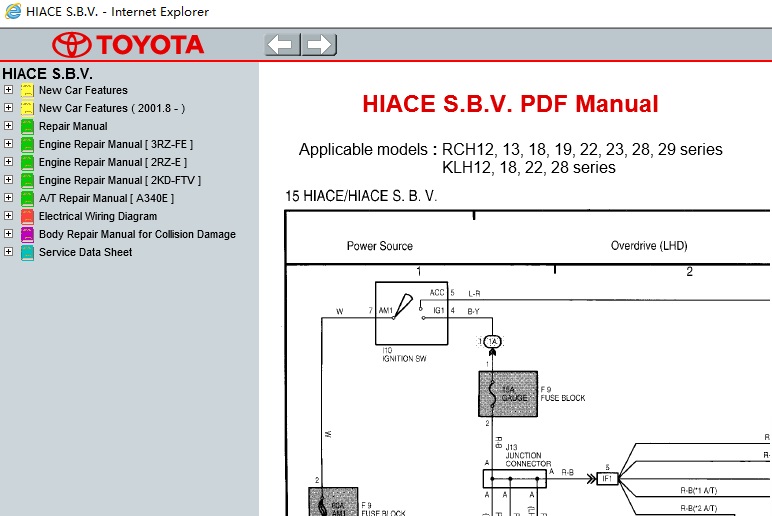
Task: Select A/T Repair Manual [A340E] label
Action: (106, 198)
